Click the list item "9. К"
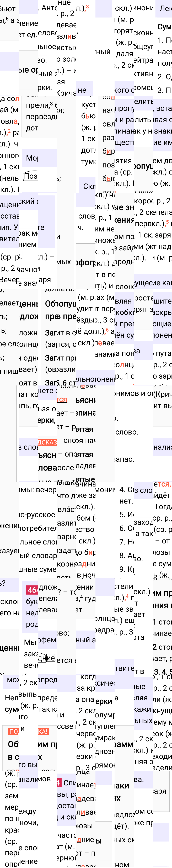The width and height of the screenshot is (172, 868). click(127, 569)
